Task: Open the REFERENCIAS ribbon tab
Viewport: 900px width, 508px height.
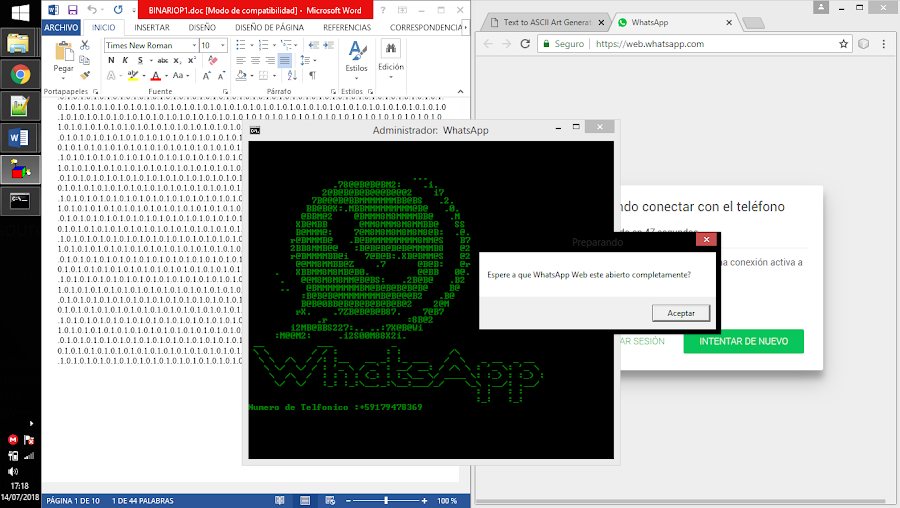Action: [347, 28]
